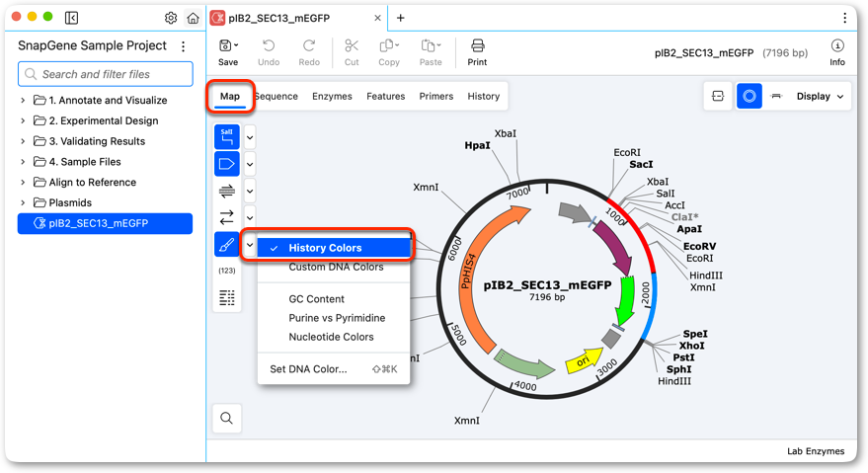The height and width of the screenshot is (473, 868).
Task: Go to the home icon
Action: click(193, 18)
